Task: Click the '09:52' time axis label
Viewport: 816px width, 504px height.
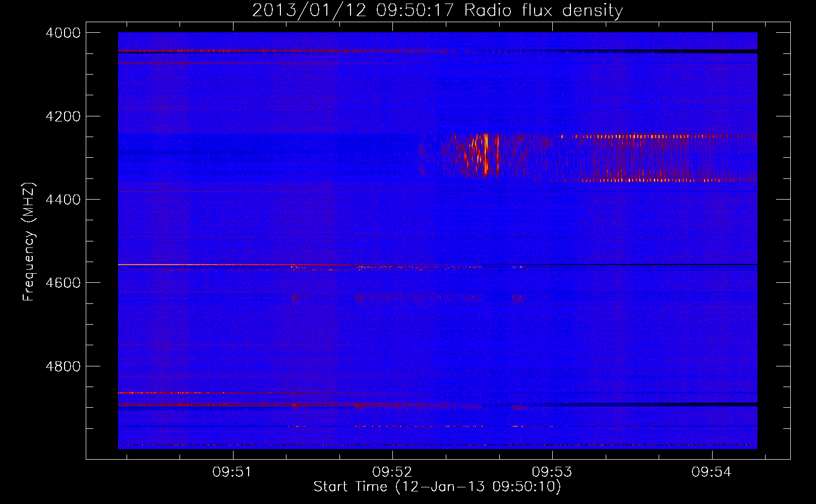Action: [392, 472]
